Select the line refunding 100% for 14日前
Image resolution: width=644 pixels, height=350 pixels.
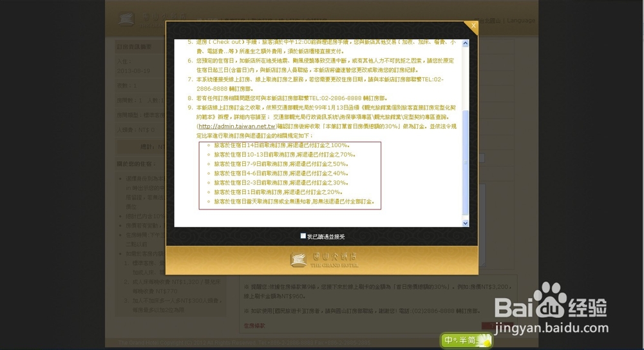pos(281,145)
